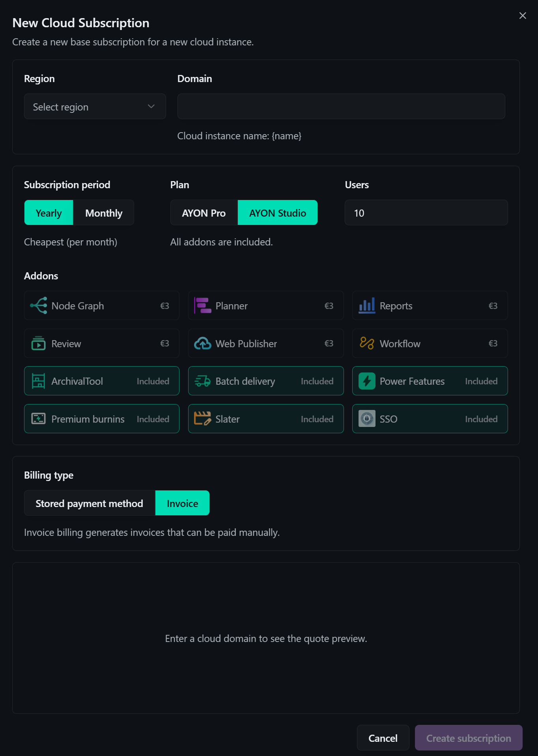Click Included label on Slater card
This screenshot has width=538, height=756.
coord(317,419)
